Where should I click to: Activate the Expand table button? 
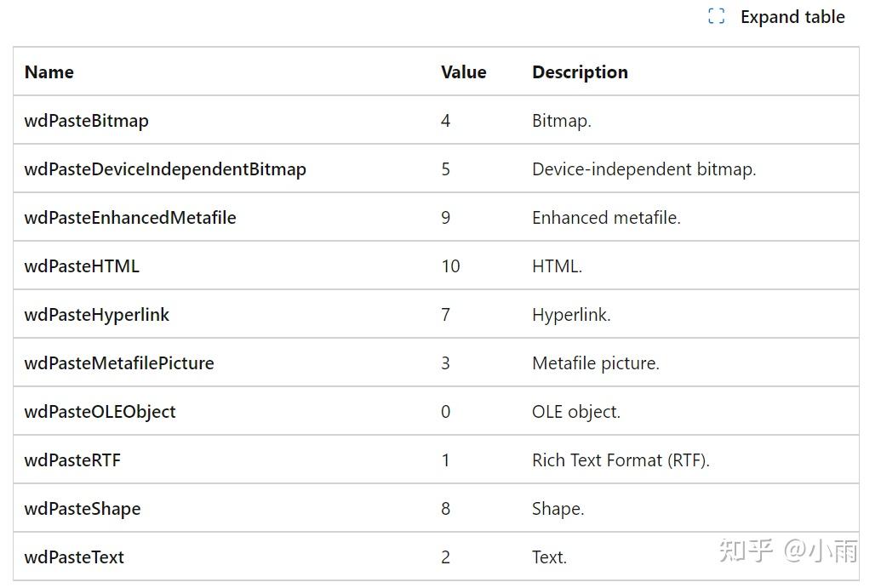[x=775, y=16]
